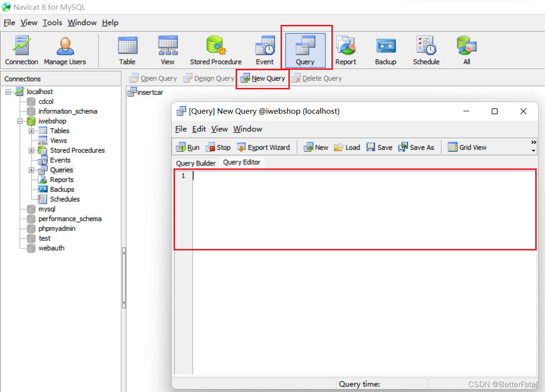Viewport: 545px width, 392px height.
Task: Click the Connections panel header
Action: tap(61, 79)
